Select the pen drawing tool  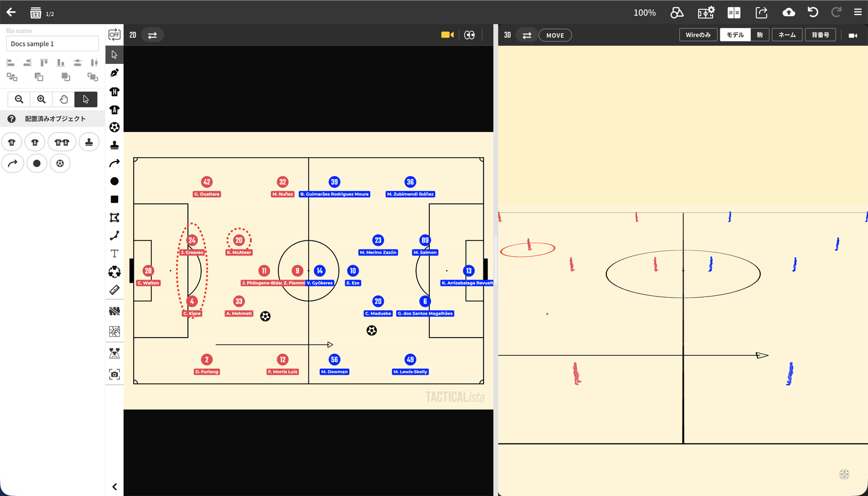(115, 73)
